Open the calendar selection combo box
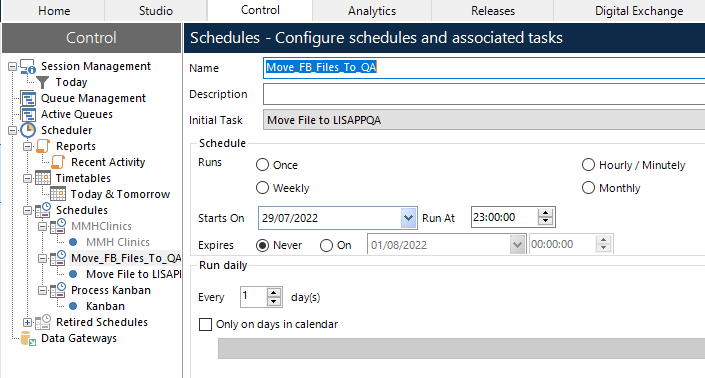 pyautogui.click(x=461, y=349)
